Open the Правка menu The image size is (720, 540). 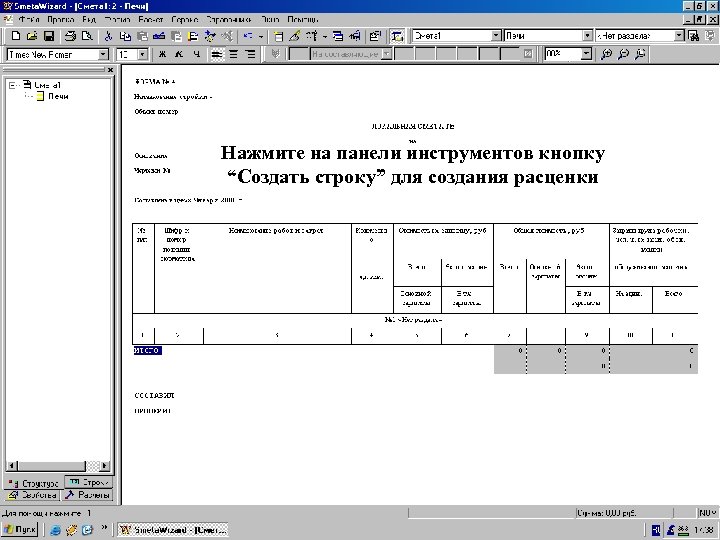pos(61,20)
